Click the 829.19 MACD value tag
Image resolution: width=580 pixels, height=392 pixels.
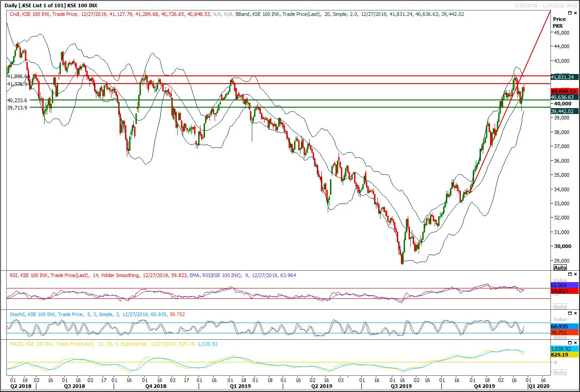pos(564,355)
